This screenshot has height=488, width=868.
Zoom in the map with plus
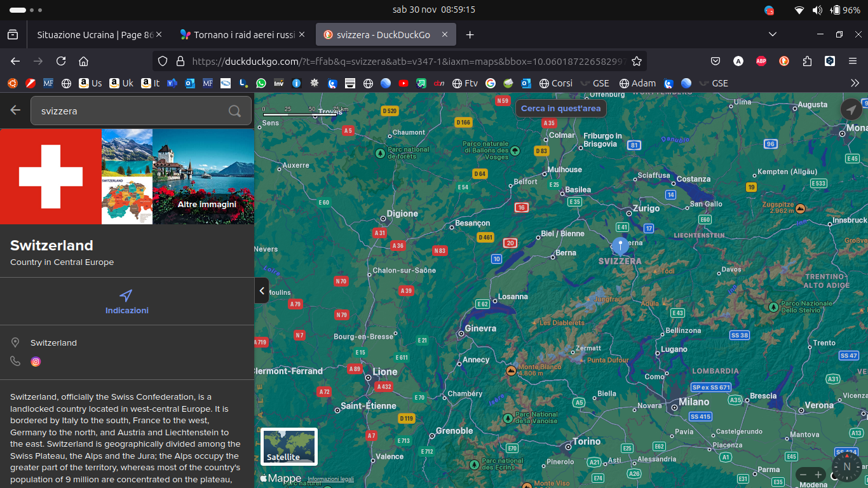818,475
